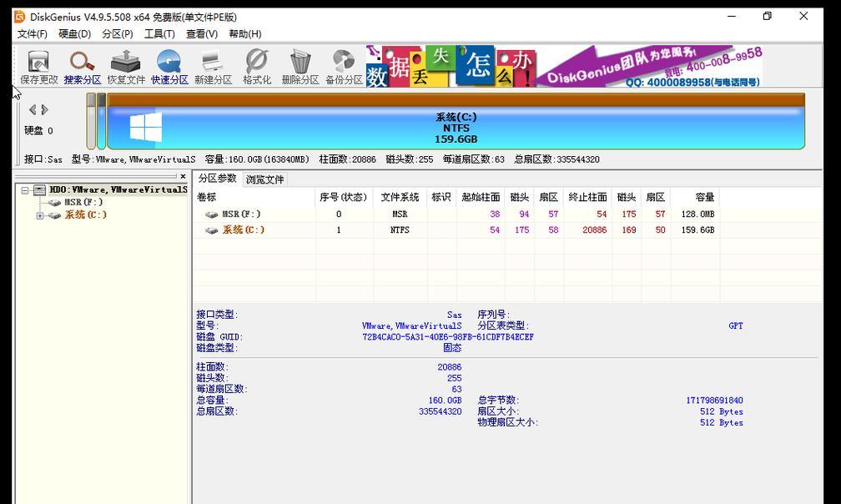Select MSR(F:) in the disk tree
The image size is (841, 504).
pyautogui.click(x=83, y=202)
